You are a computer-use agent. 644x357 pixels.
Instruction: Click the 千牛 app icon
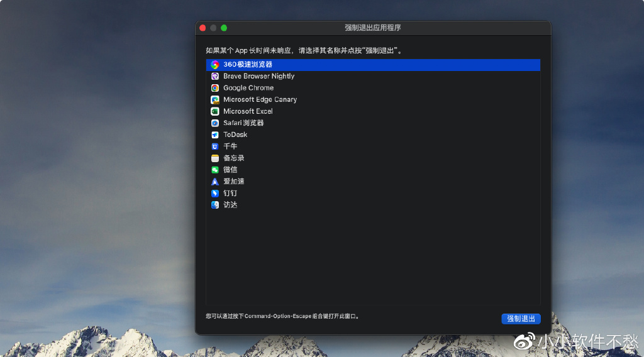[x=215, y=146]
